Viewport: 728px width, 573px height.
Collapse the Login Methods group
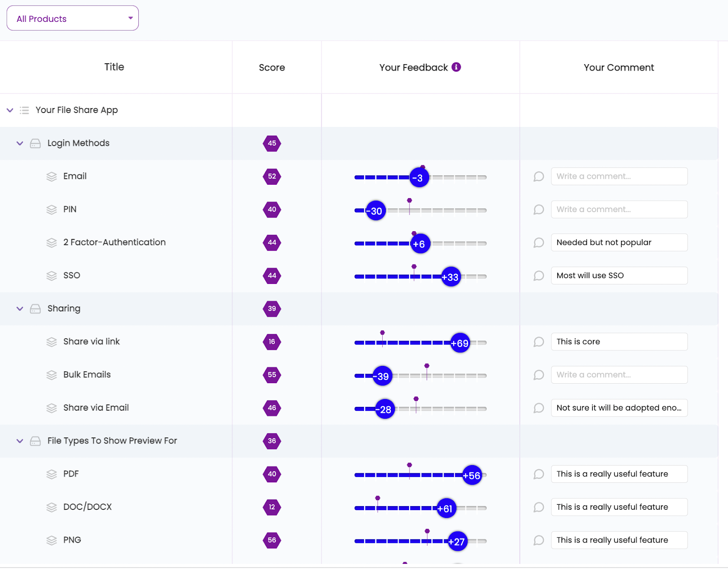point(20,143)
